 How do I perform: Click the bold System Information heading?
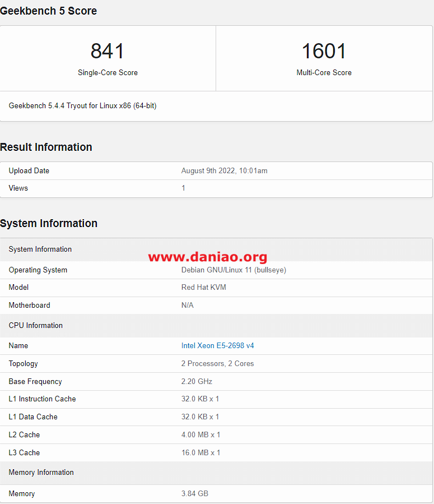coord(49,223)
